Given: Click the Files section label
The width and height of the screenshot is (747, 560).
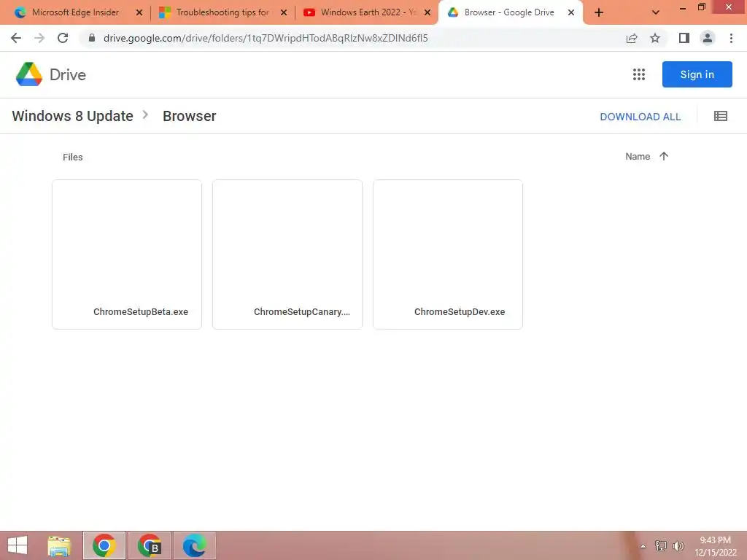Looking at the screenshot, I should click(x=72, y=157).
